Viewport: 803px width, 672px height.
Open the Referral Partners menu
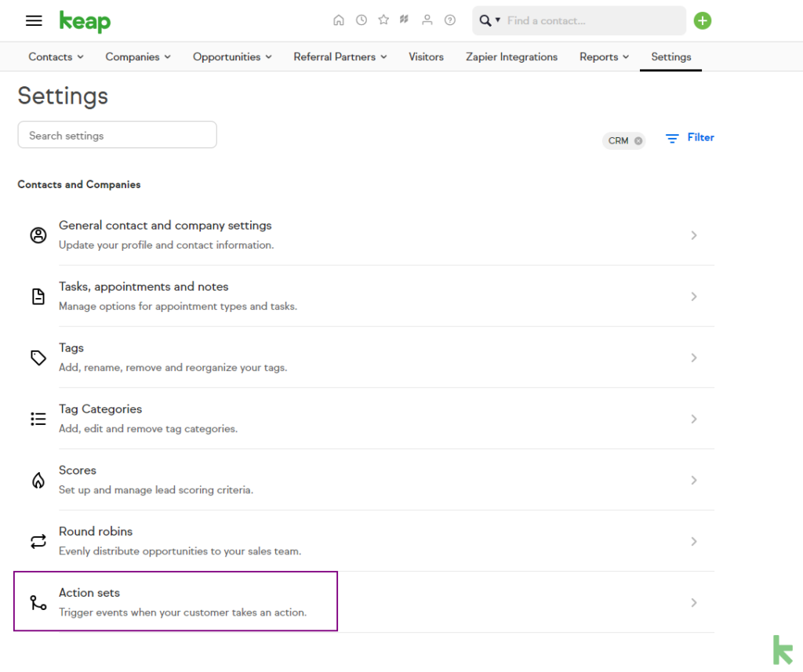340,57
